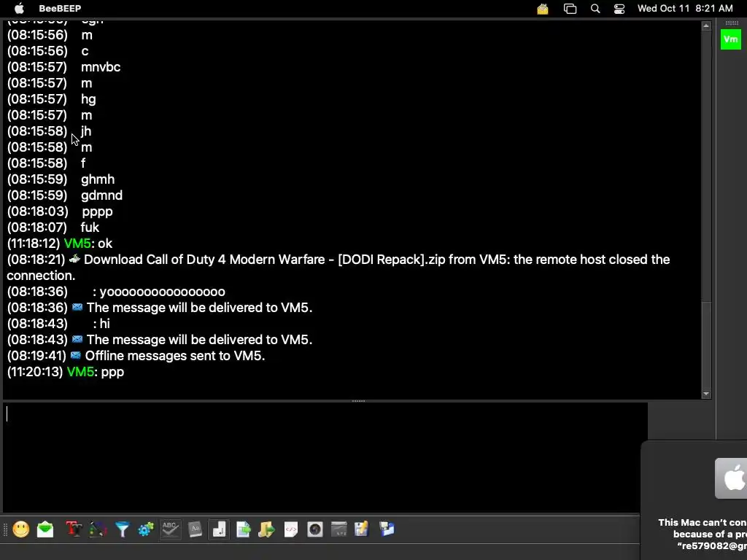Click the "ghmh" message
This screenshot has width=747, height=560.
pos(98,179)
